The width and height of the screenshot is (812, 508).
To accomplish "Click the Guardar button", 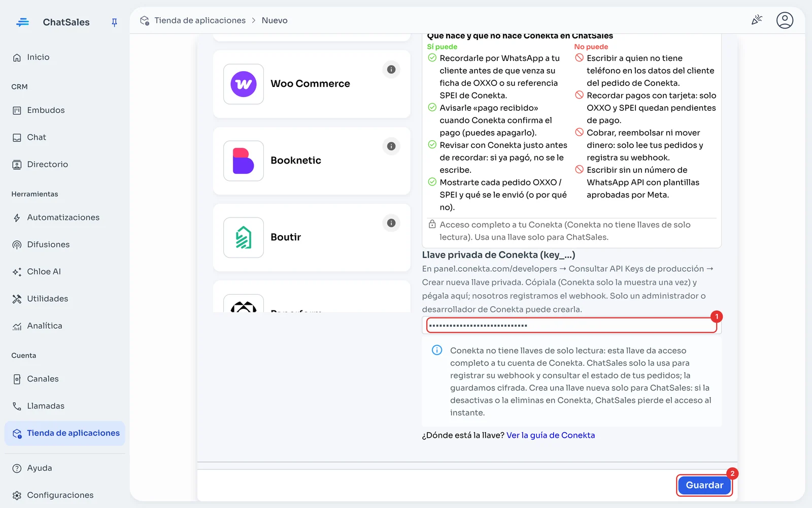I will [704, 485].
